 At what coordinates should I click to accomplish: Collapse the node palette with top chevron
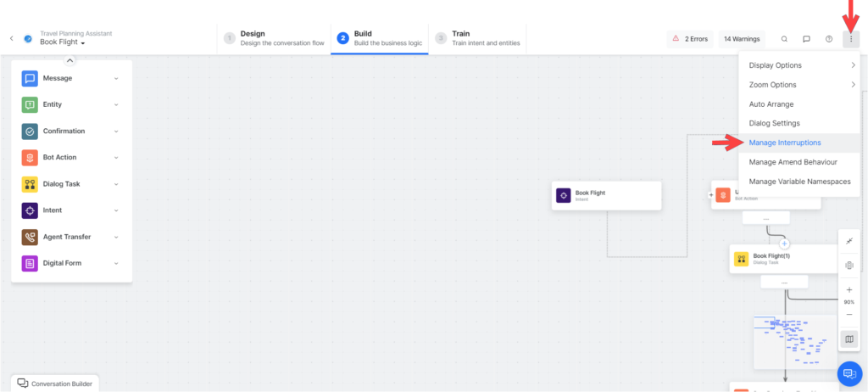(x=70, y=60)
